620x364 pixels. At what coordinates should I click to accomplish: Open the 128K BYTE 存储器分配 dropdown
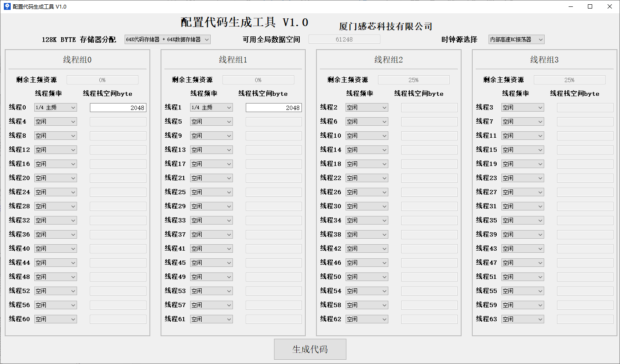coord(167,39)
